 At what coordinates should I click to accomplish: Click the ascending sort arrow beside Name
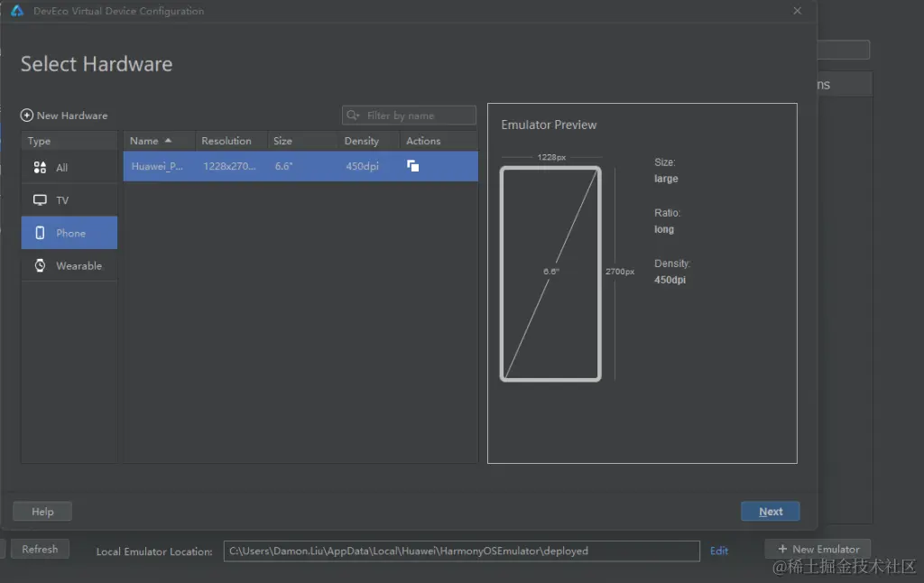[168, 140]
